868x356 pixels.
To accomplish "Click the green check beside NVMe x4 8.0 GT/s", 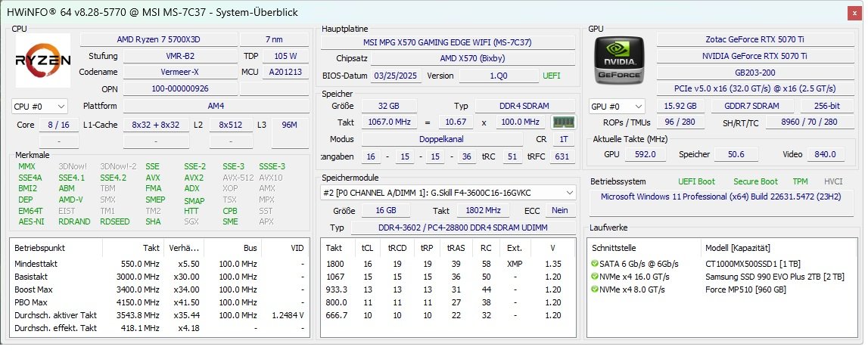I will (595, 289).
